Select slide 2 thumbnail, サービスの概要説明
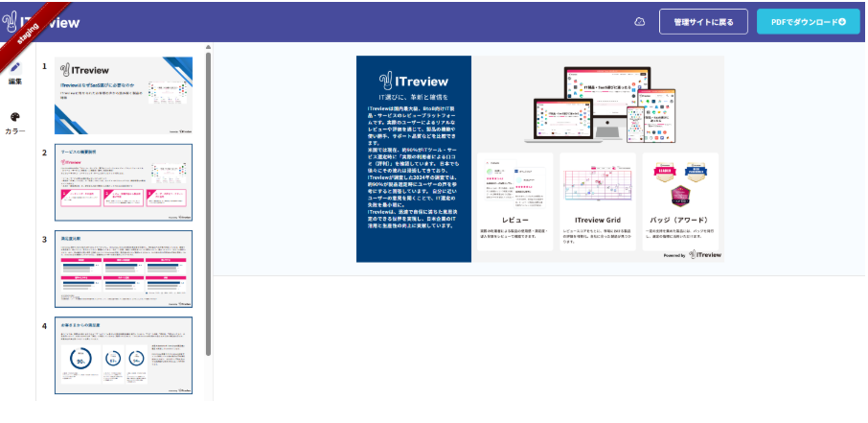Screen dimensions: 868x423 pos(124,182)
